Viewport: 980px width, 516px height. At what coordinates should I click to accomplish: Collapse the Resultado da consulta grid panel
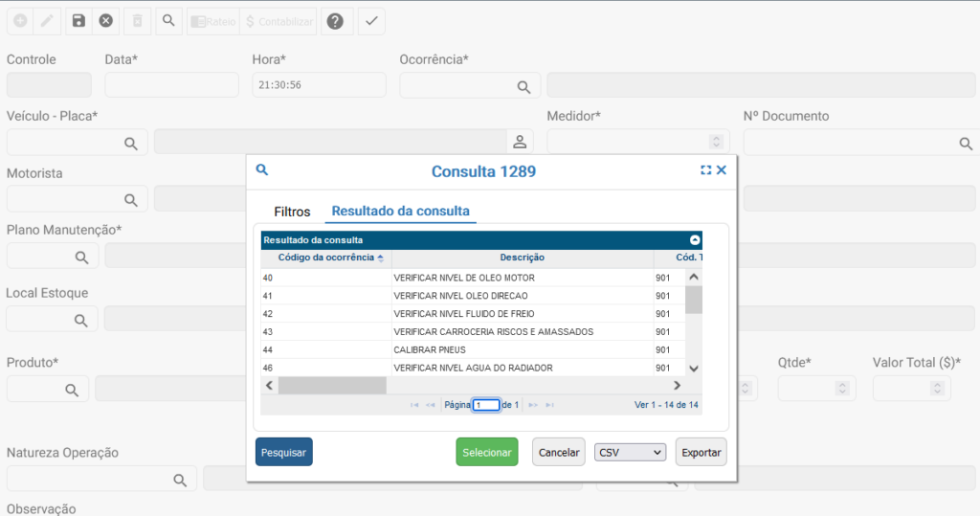695,240
